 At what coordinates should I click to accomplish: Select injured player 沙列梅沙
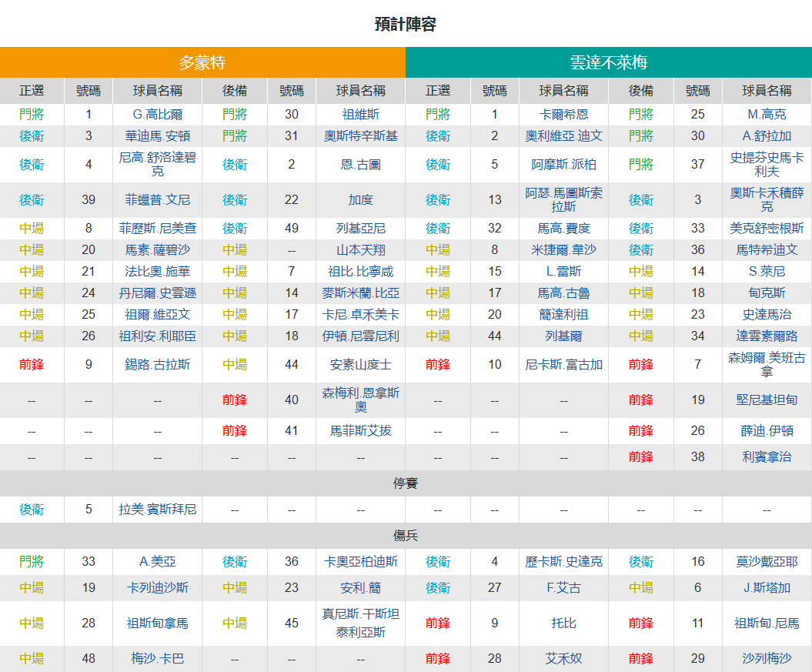[x=767, y=659]
